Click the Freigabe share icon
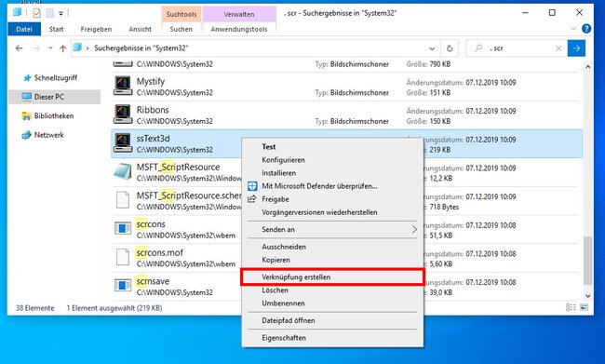 point(252,199)
